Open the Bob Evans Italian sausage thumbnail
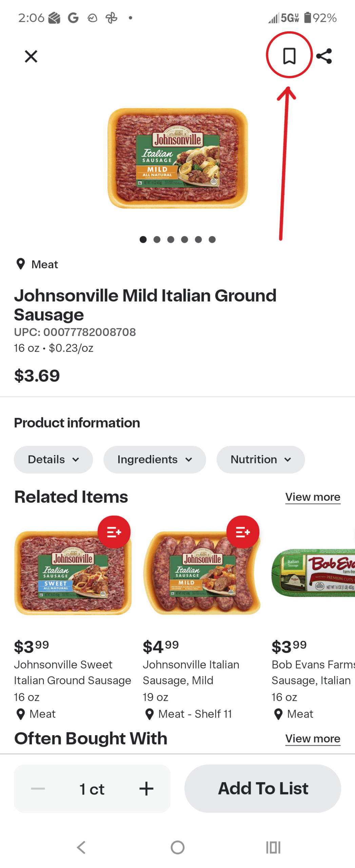The width and height of the screenshot is (355, 868). pyautogui.click(x=313, y=572)
